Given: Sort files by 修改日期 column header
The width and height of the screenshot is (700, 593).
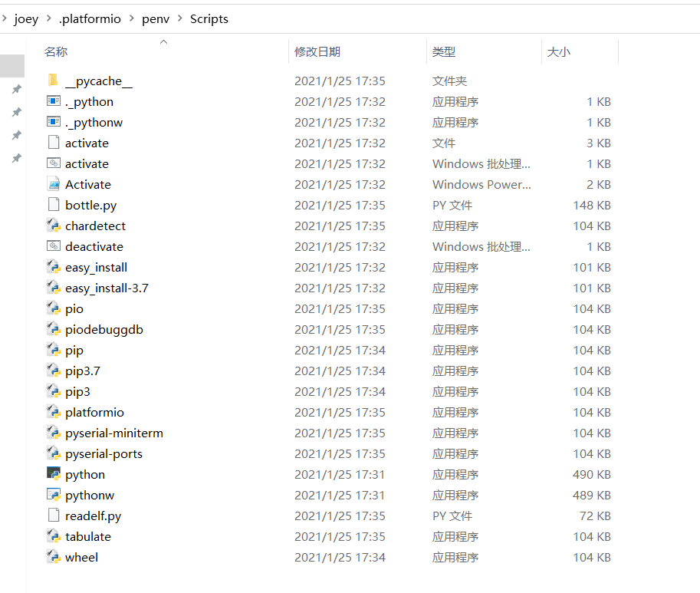Looking at the screenshot, I should 317,52.
